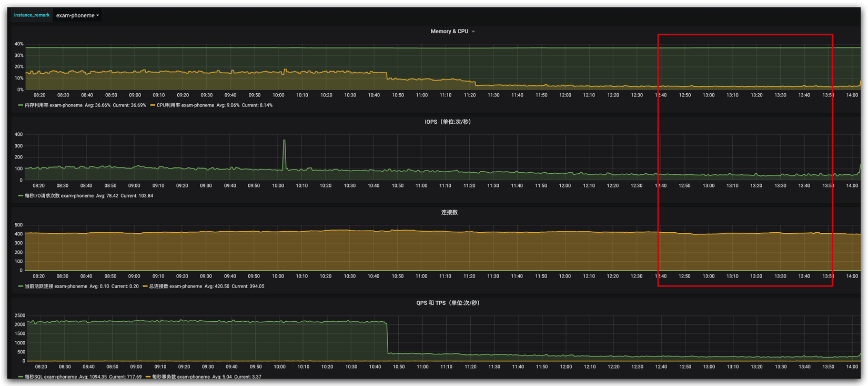868x386 pixels.
Task: Click 'Avg: 9.06%' in CPU legend
Action: (x=228, y=105)
